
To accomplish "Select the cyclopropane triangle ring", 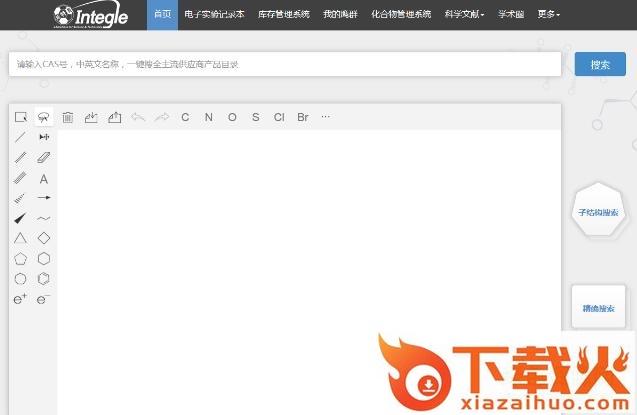I will [x=20, y=238].
